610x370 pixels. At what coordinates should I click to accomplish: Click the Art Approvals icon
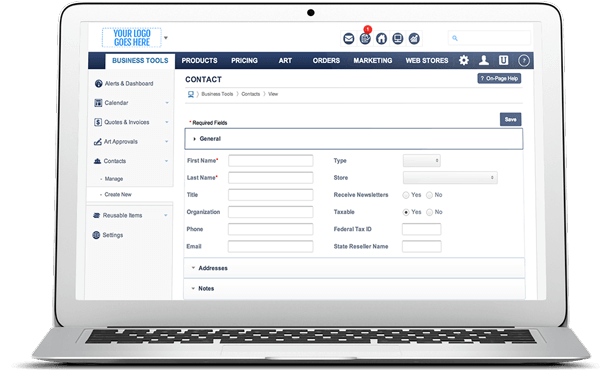pyautogui.click(x=98, y=142)
